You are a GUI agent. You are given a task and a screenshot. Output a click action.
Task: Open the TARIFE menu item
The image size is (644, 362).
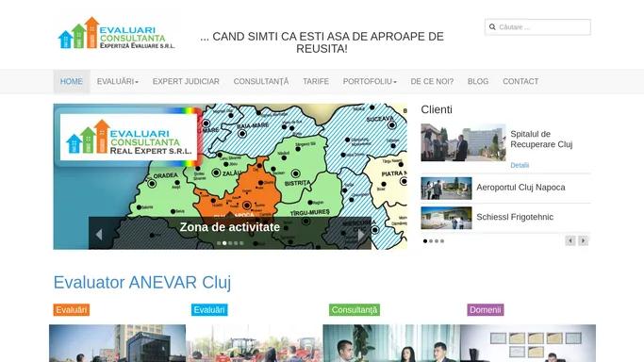(316, 81)
